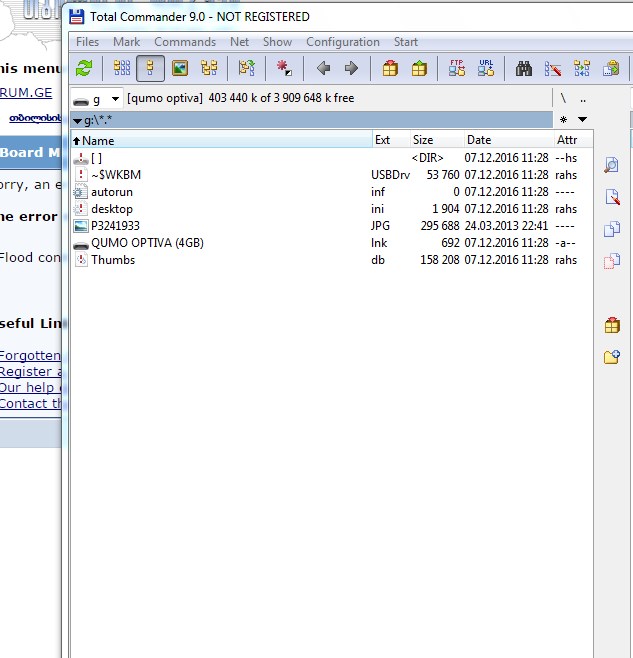Select the QUMO OPTIVA (4GB) shortcut

tap(332, 243)
